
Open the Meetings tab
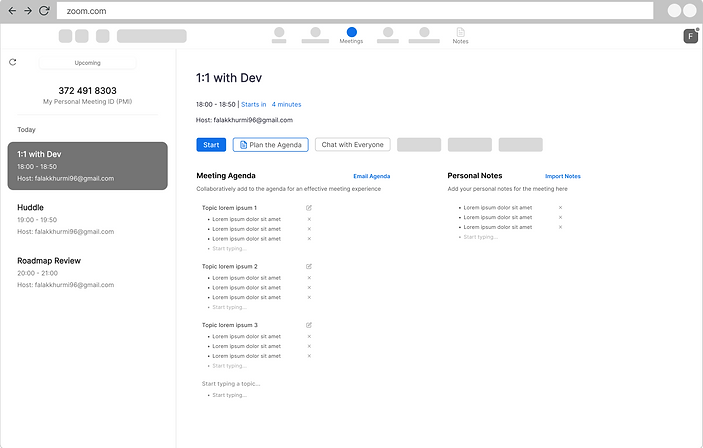pyautogui.click(x=351, y=35)
